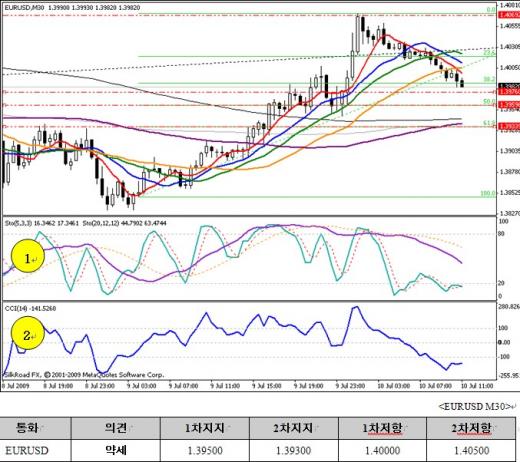
Task: Click the Fibonacci 38.2 level label
Action: coord(489,80)
